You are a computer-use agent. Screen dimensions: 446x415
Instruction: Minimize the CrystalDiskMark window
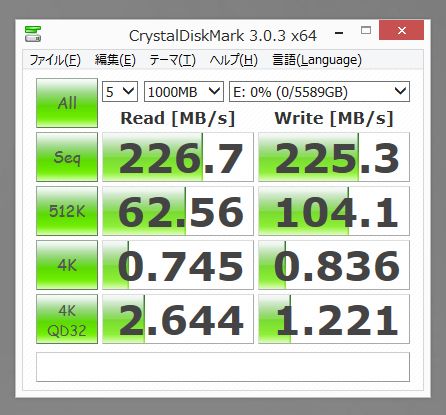(339, 33)
